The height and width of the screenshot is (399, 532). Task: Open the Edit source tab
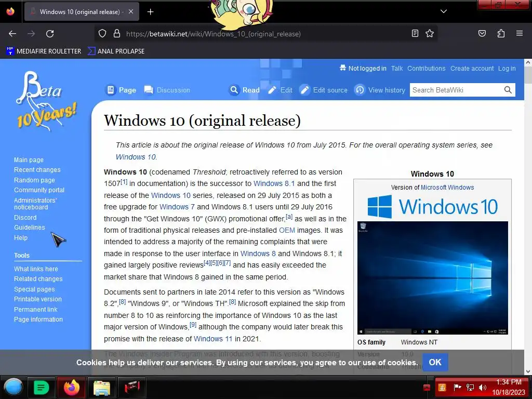coord(324,90)
